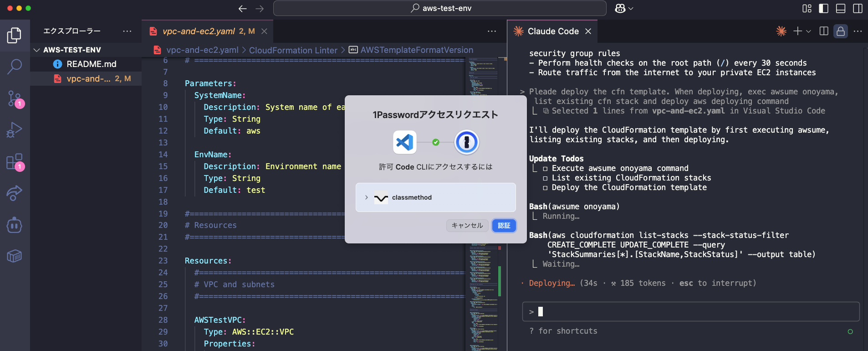
Task: Click the VS Code icon in 1Password dialog
Action: [x=404, y=142]
